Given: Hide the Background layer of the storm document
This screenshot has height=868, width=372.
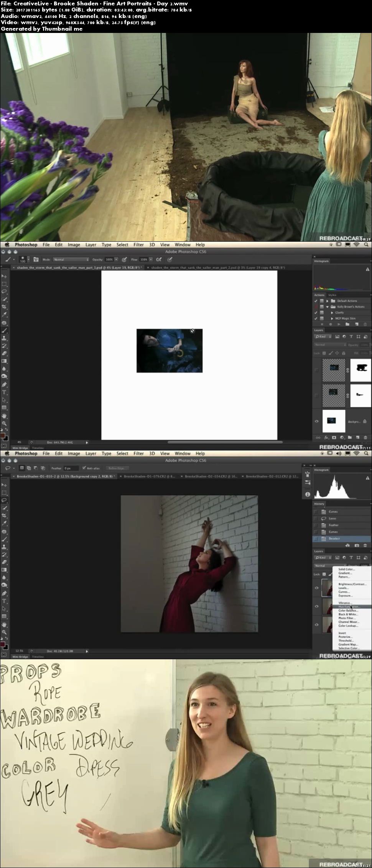Looking at the screenshot, I should [x=317, y=421].
